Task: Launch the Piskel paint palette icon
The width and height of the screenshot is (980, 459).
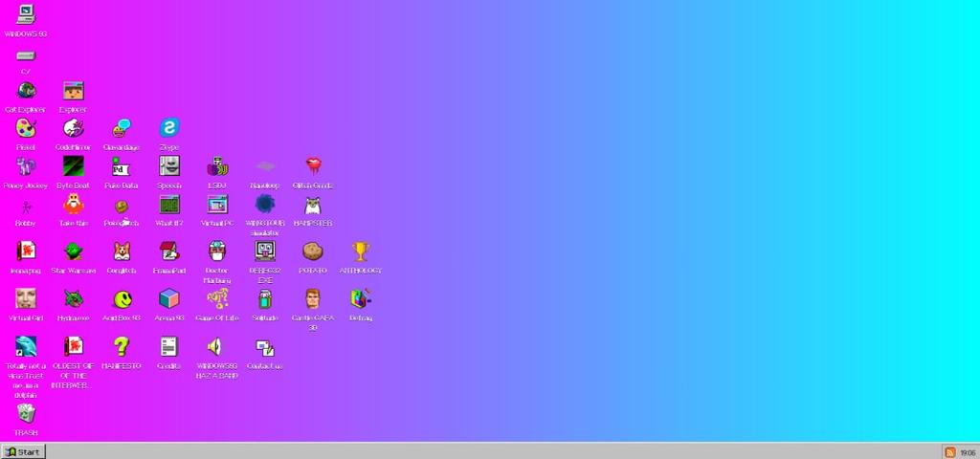Action: pos(26,128)
